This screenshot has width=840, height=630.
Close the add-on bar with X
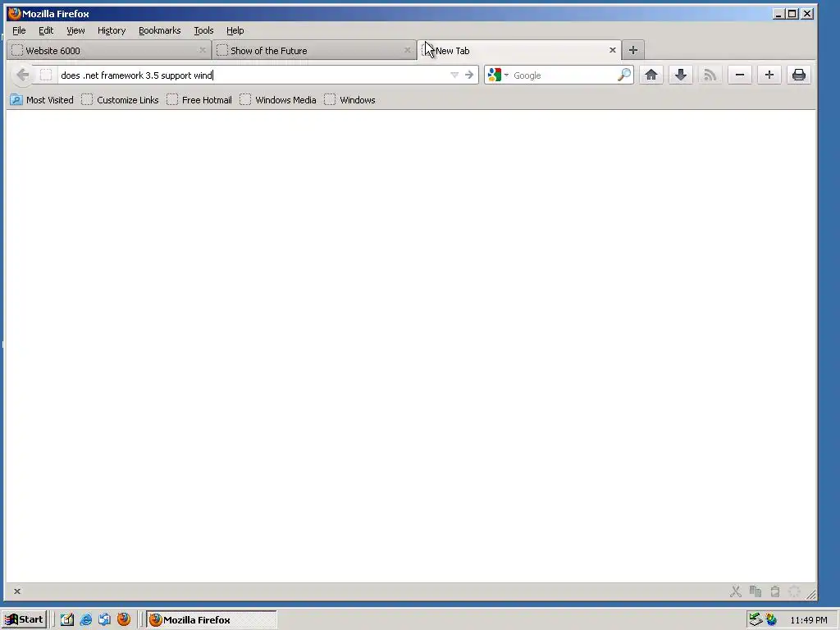point(17,591)
